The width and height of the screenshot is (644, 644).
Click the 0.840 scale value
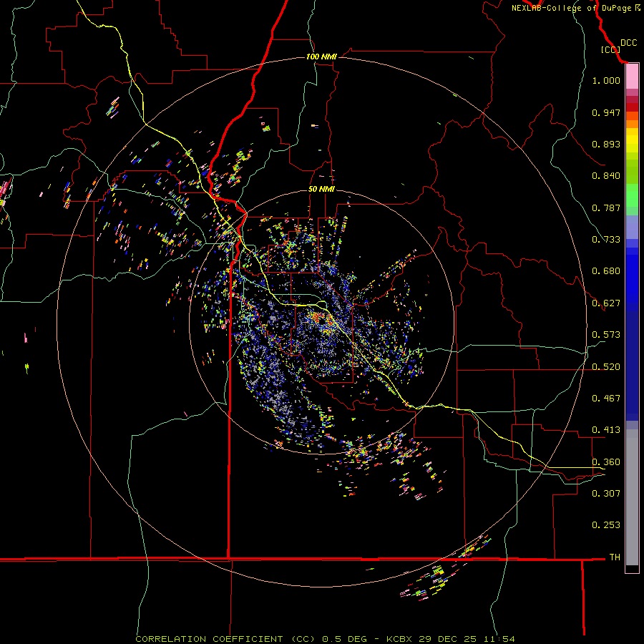click(606, 176)
